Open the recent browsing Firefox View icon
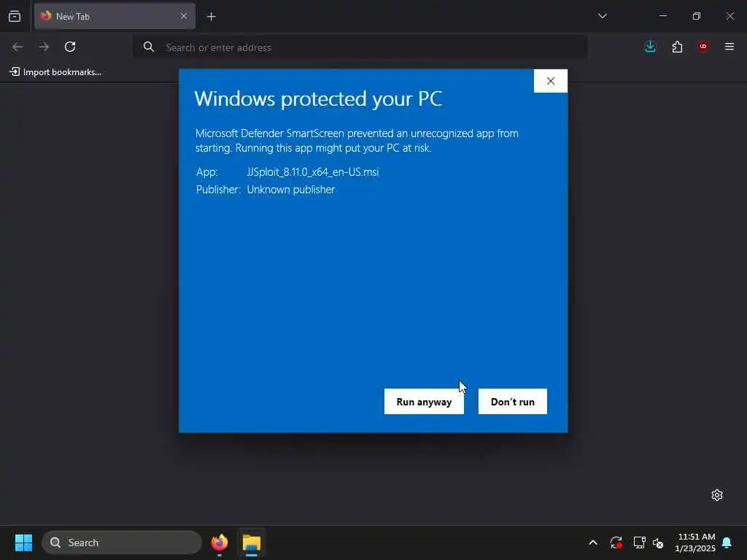This screenshot has width=747, height=560. click(15, 16)
